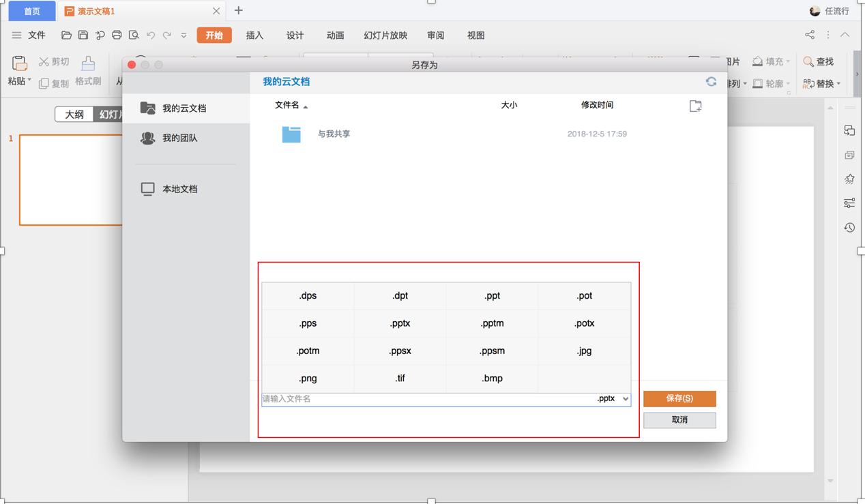Click the refresh icon in the dialog
The width and height of the screenshot is (865, 504).
pyautogui.click(x=712, y=80)
